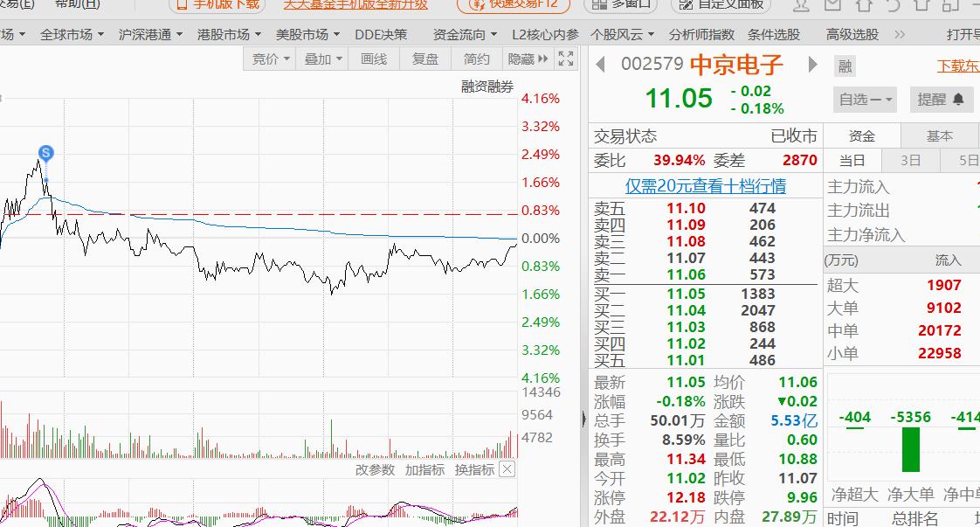Click the 总排名 column header
The height and width of the screenshot is (527, 980).
[x=914, y=518]
